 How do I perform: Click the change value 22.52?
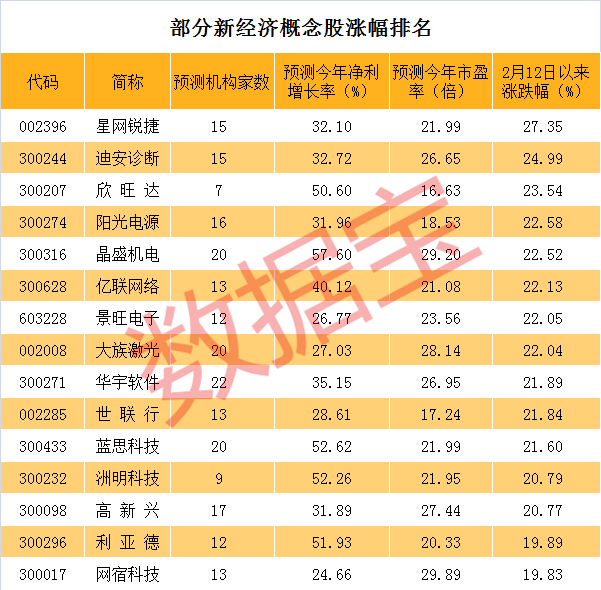(x=543, y=255)
